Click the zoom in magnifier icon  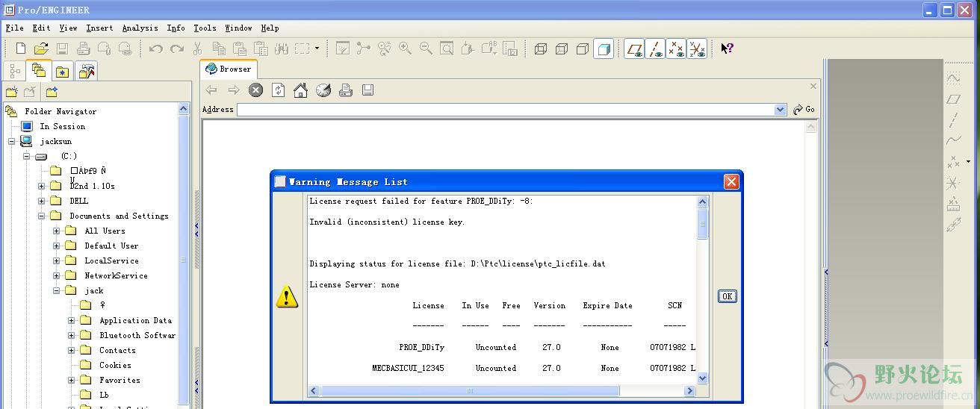click(x=405, y=49)
